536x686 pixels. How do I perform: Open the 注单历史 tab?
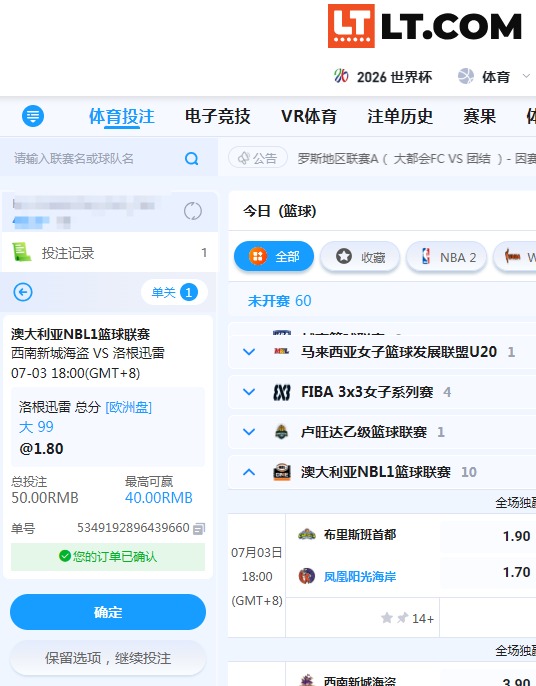400,116
